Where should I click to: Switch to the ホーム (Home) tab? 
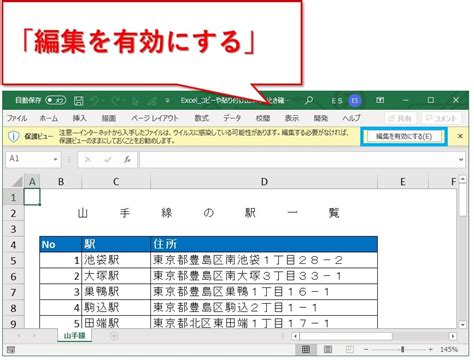[x=49, y=118]
